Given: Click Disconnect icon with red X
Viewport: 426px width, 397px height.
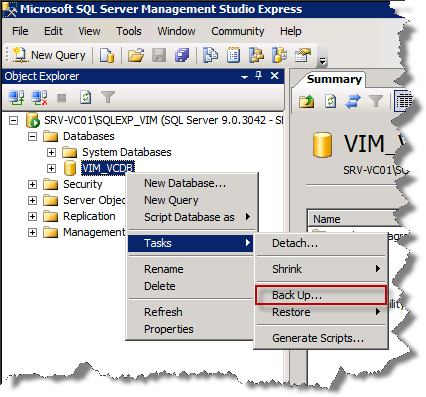Looking at the screenshot, I should click(x=39, y=98).
